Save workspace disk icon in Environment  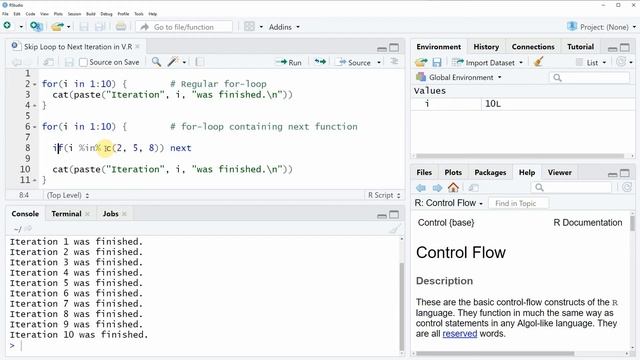pos(437,62)
